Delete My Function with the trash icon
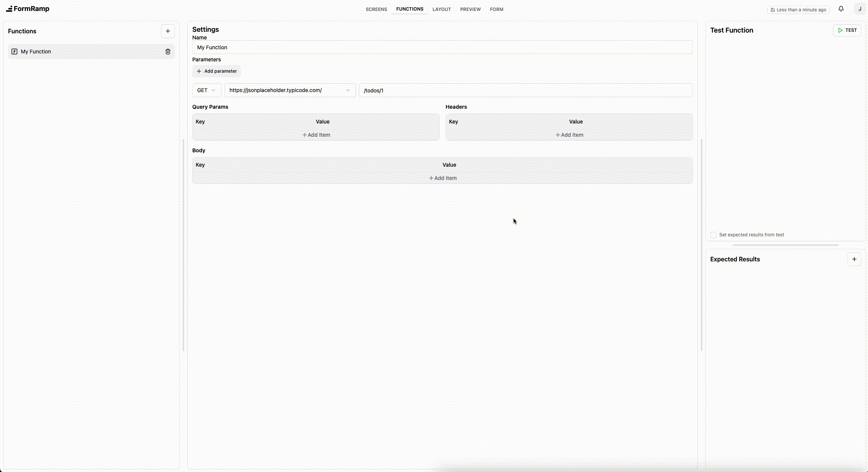Screen dimensions: 868x472 click(x=168, y=52)
